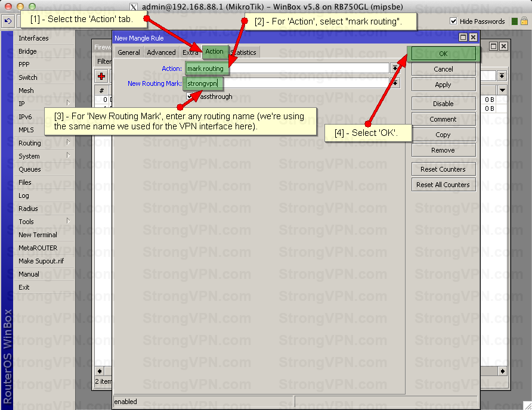Click the green status indicator near Hide Passwords
The image size is (532, 410).
(x=515, y=21)
